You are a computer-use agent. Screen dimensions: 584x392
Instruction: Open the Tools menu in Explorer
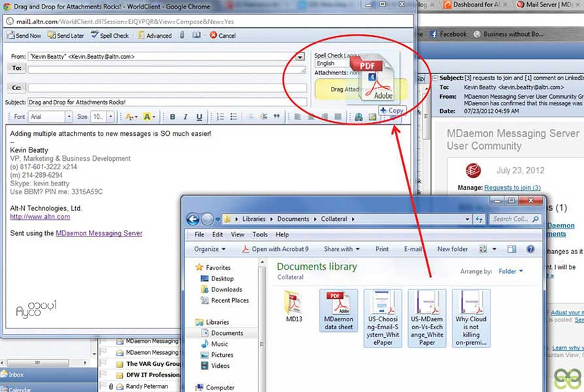click(x=260, y=235)
